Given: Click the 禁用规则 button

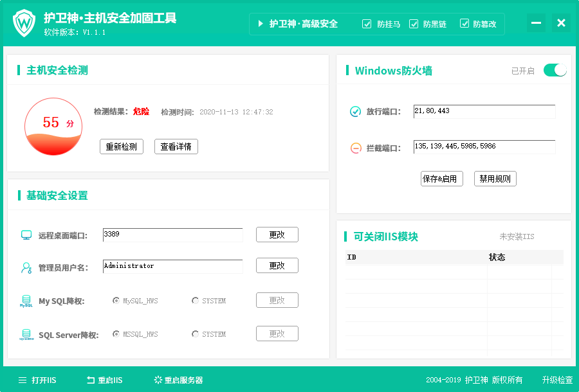Looking at the screenshot, I should [x=495, y=179].
